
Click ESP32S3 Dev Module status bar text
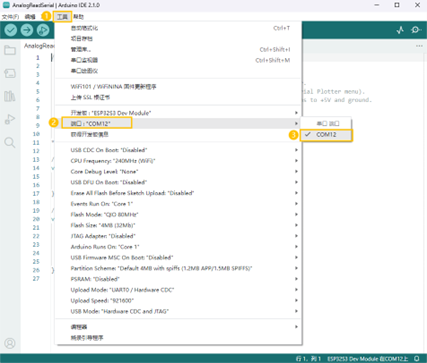point(368,359)
